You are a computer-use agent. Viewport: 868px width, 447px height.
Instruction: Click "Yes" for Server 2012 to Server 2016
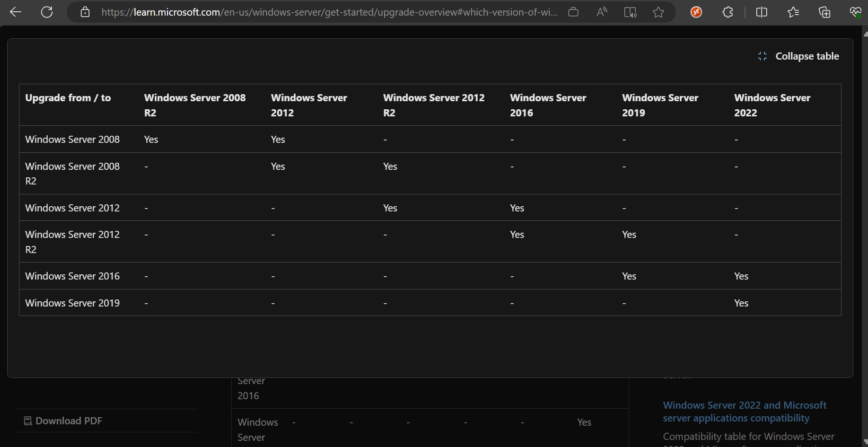pos(517,208)
